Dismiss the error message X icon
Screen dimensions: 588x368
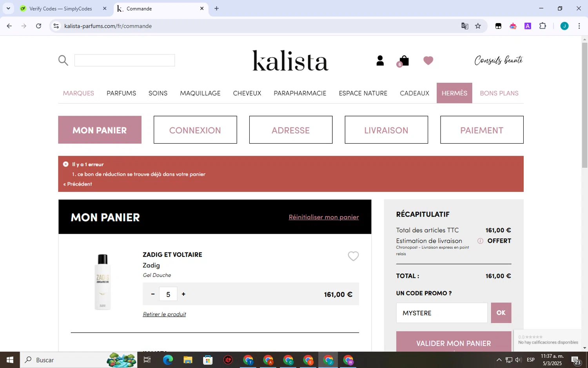pyautogui.click(x=66, y=164)
